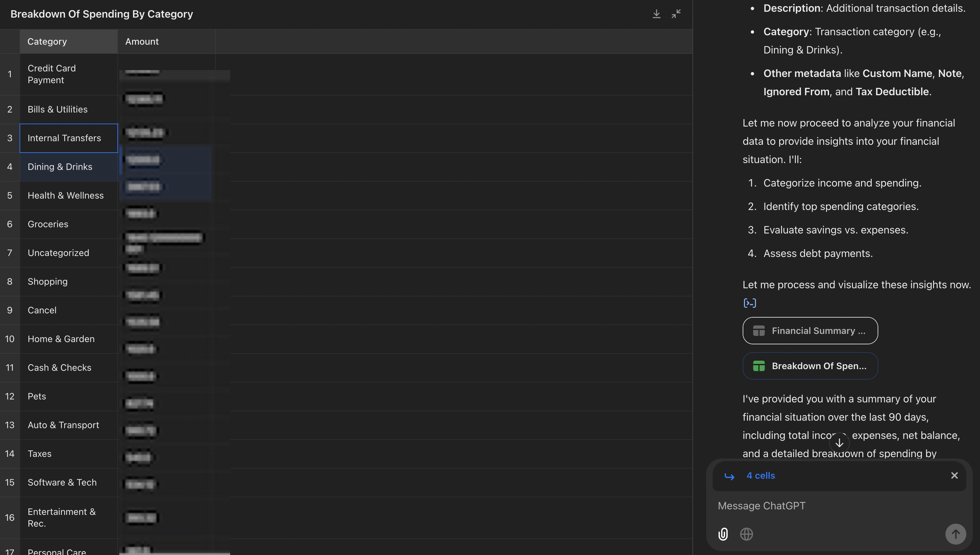Download the spending breakdown table
This screenshot has height=555, width=980.
coord(656,14)
